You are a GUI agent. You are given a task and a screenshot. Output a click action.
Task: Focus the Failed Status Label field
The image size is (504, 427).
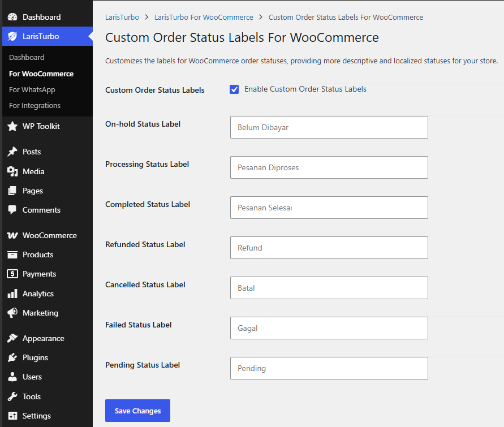pyautogui.click(x=329, y=328)
